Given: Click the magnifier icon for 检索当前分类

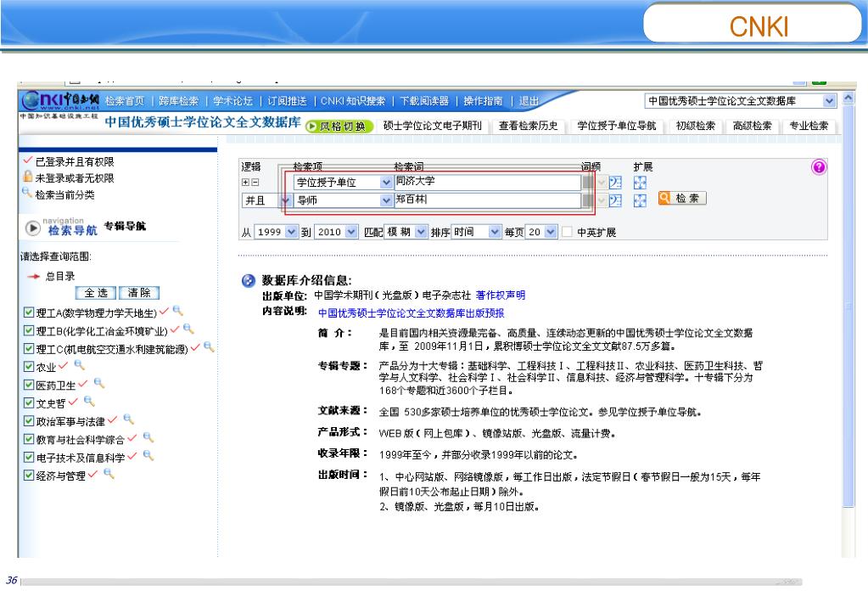Looking at the screenshot, I should click(26, 193).
